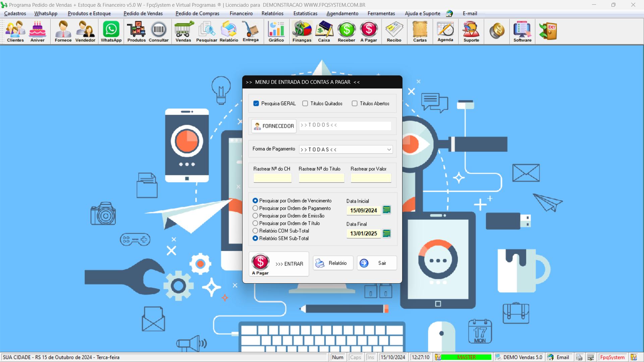Viewport: 644px width, 362px height.
Task: Open the Pedido de Compras menu
Action: pos(197,13)
